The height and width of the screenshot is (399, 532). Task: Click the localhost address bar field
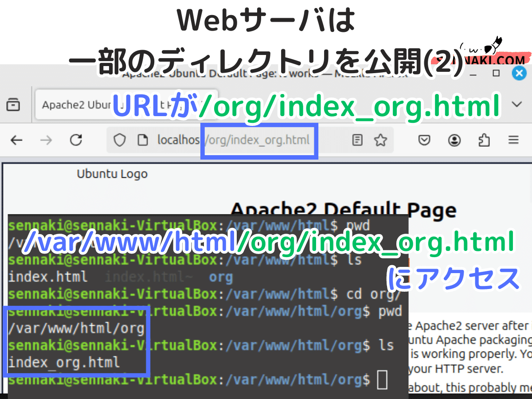(x=250, y=141)
